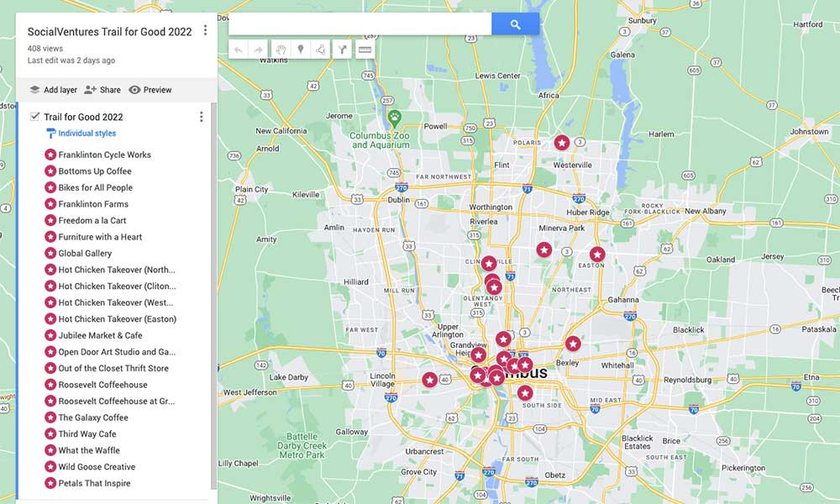Select Roosevelt Coffeehouse entry
The width and height of the screenshot is (840, 504).
click(102, 385)
